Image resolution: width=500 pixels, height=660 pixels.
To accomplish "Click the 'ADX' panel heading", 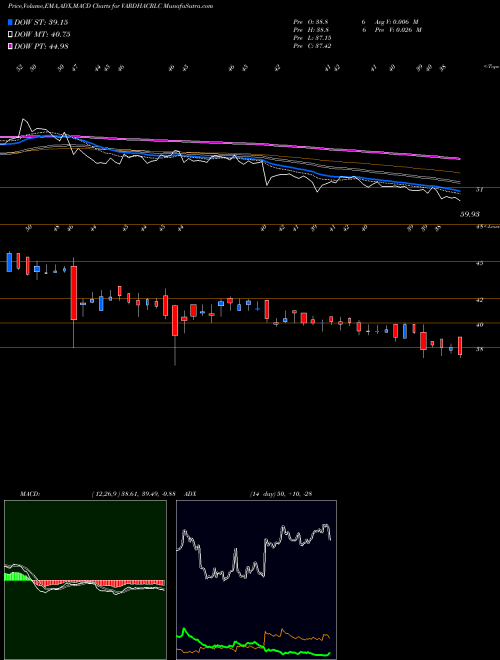I will click(190, 494).
